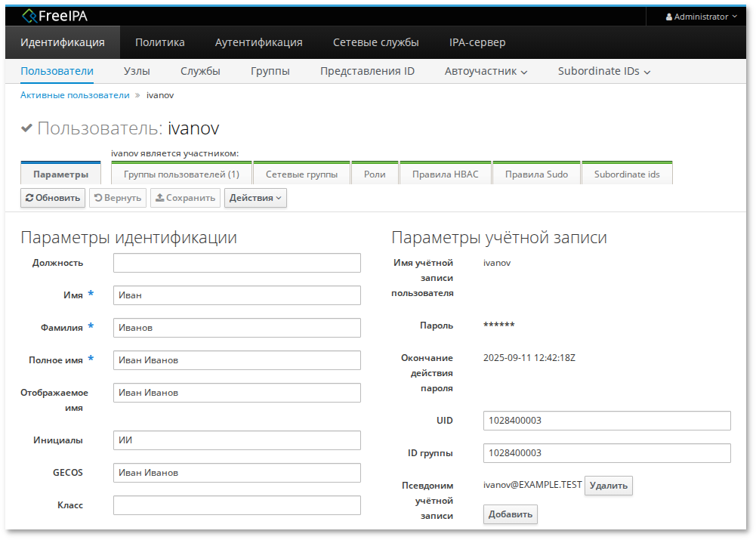The height and width of the screenshot is (540, 756).
Task: Open the Группы пользователей (1) tab
Action: (x=181, y=174)
